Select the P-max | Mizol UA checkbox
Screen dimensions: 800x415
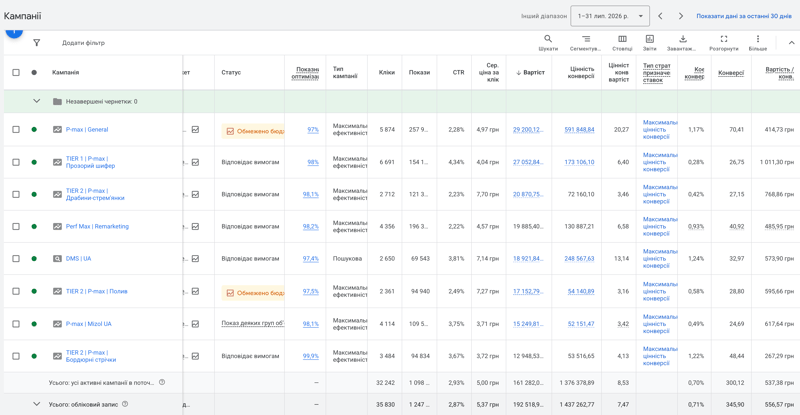16,324
